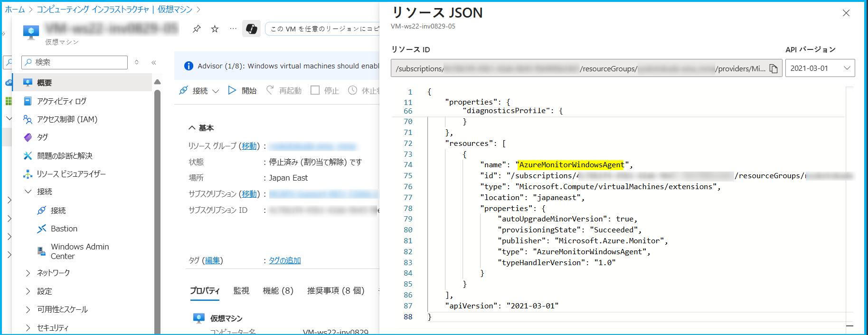Image resolution: width=868 pixels, height=335 pixels.
Task: Click the Advisor info banner icon
Action: 189,66
